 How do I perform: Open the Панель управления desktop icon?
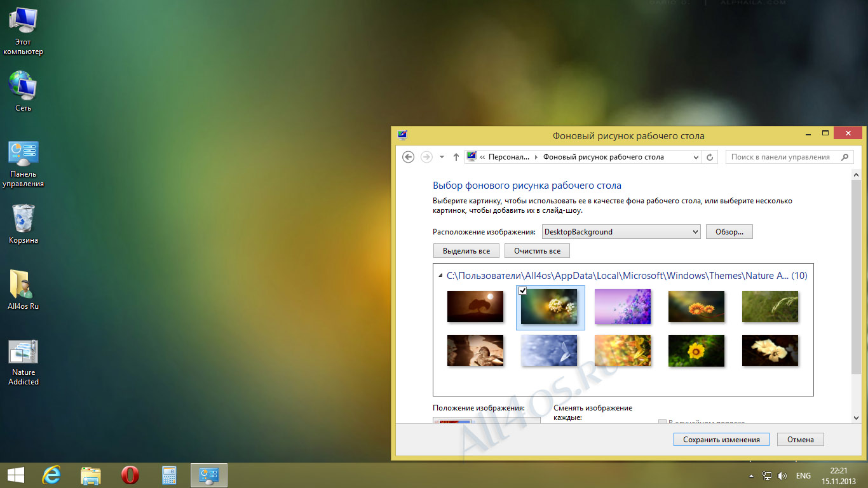(23, 164)
